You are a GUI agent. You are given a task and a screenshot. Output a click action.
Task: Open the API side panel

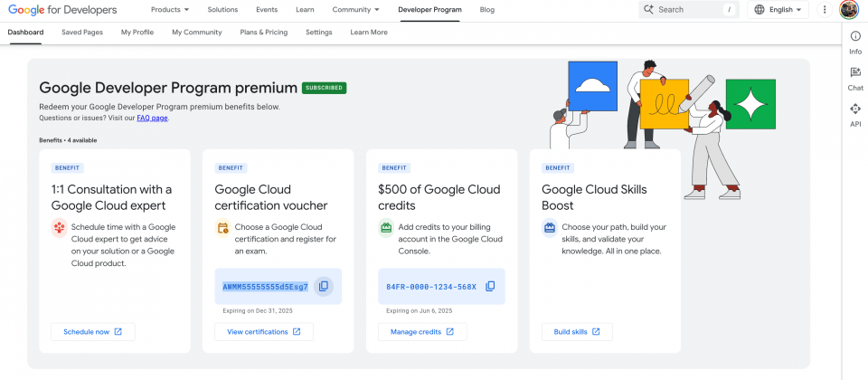pos(855,115)
